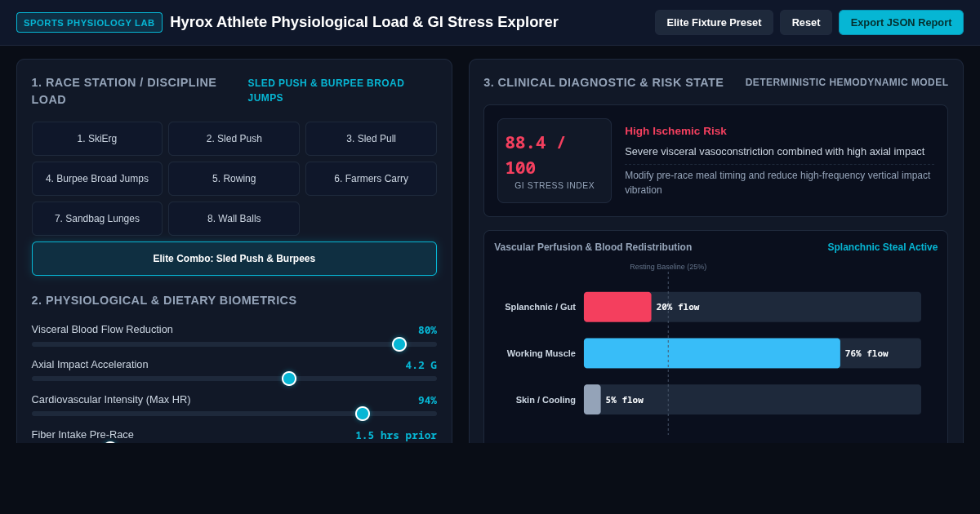Click the Deterministic Hemodynamic Model label
980x514 pixels.
(x=847, y=82)
